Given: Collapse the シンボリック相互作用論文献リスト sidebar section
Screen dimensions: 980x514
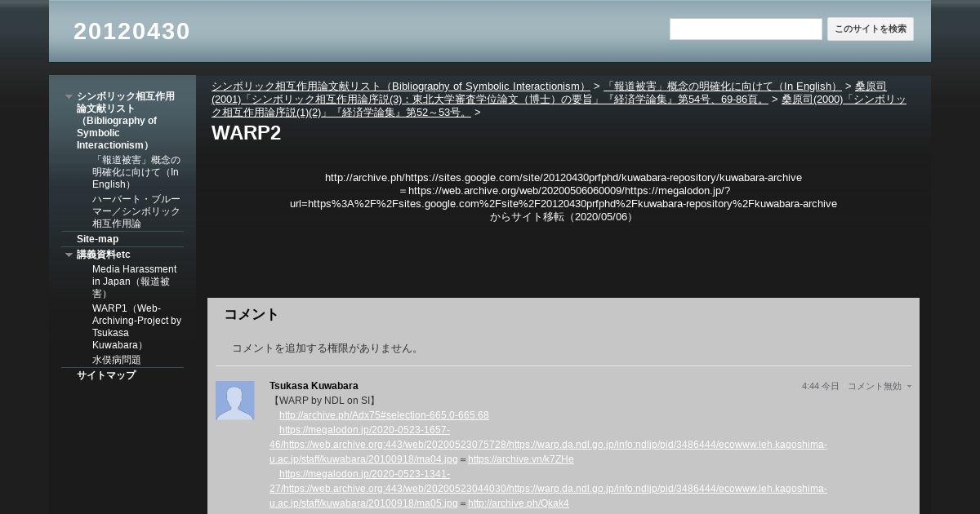Looking at the screenshot, I should coord(69,96).
